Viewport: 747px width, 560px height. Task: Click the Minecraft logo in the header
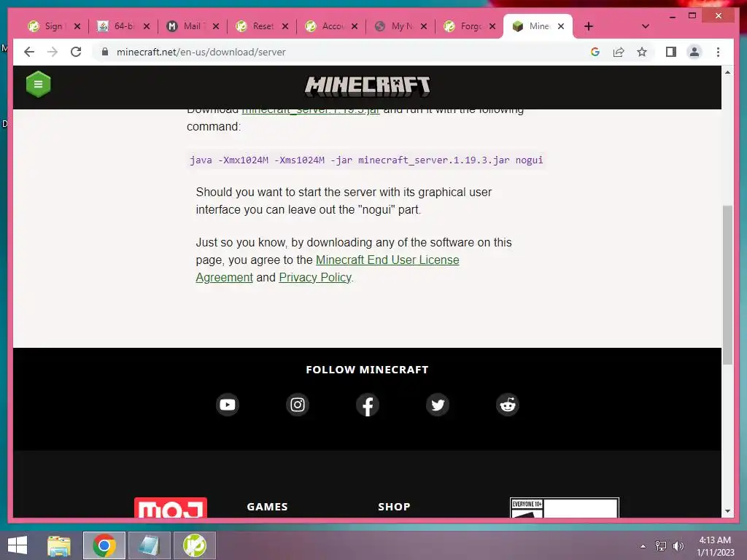coord(368,86)
